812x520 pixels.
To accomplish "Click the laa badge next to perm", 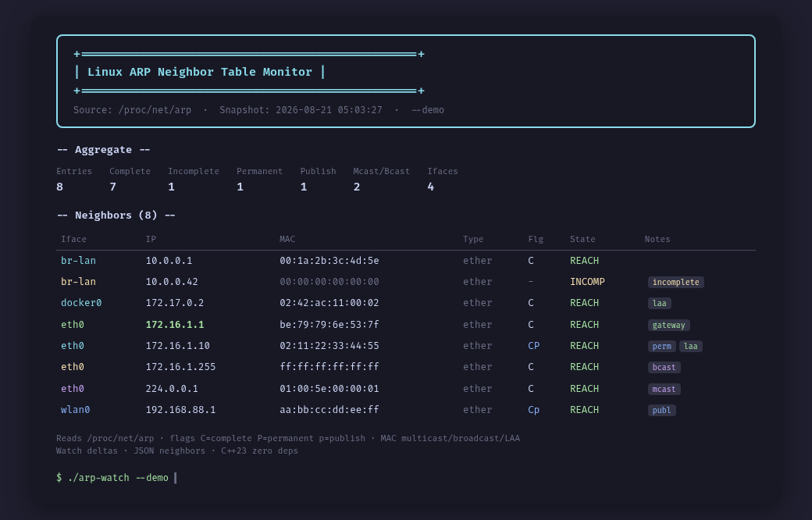I will click(691, 347).
